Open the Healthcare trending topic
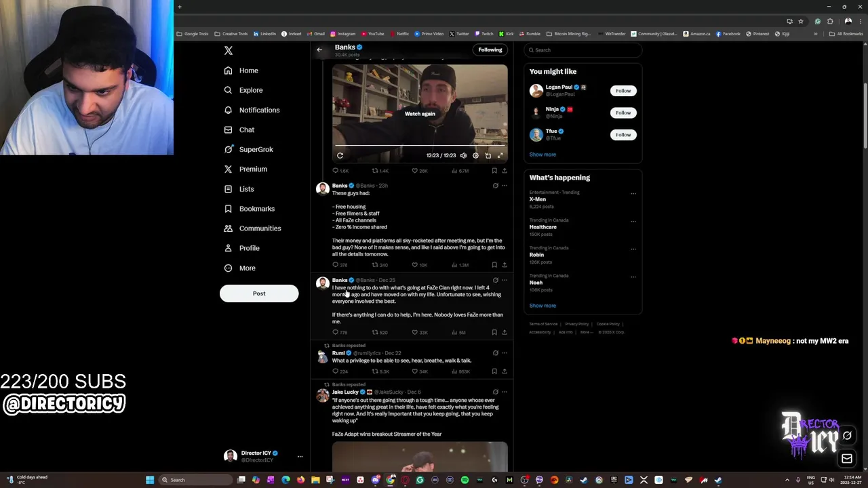The image size is (868, 488). click(x=543, y=227)
